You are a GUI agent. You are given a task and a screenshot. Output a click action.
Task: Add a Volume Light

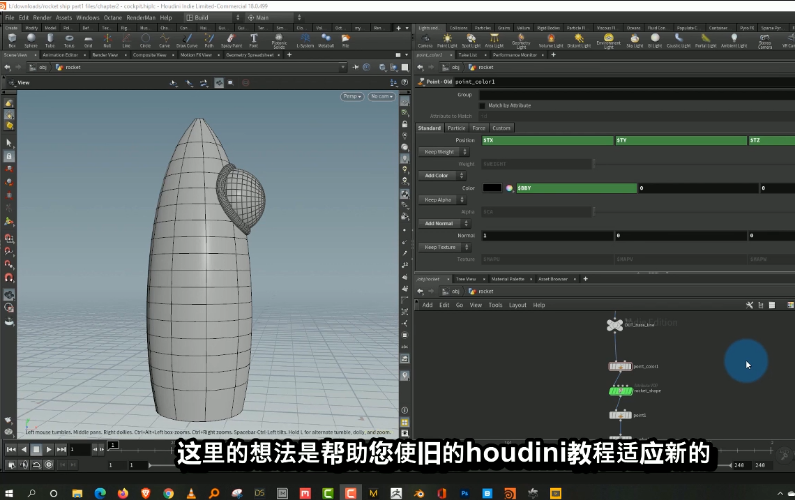pos(551,41)
